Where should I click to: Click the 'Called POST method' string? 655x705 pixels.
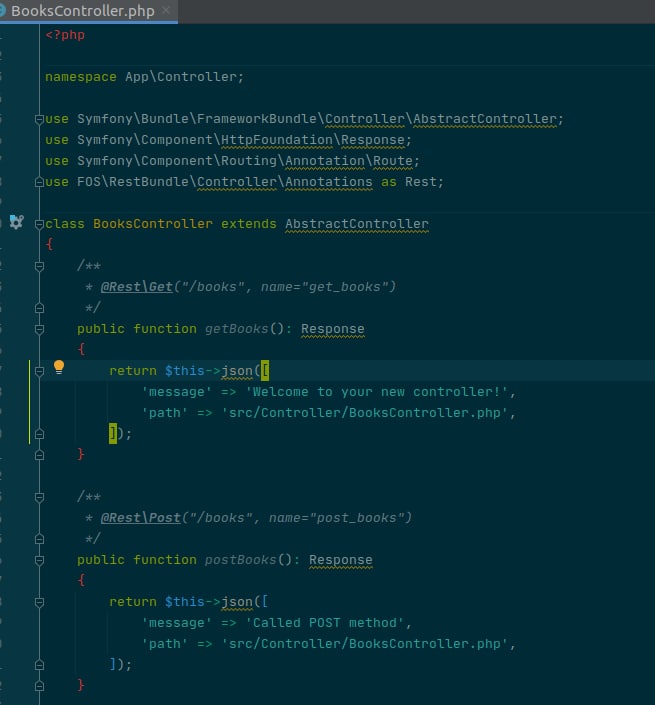coord(325,623)
